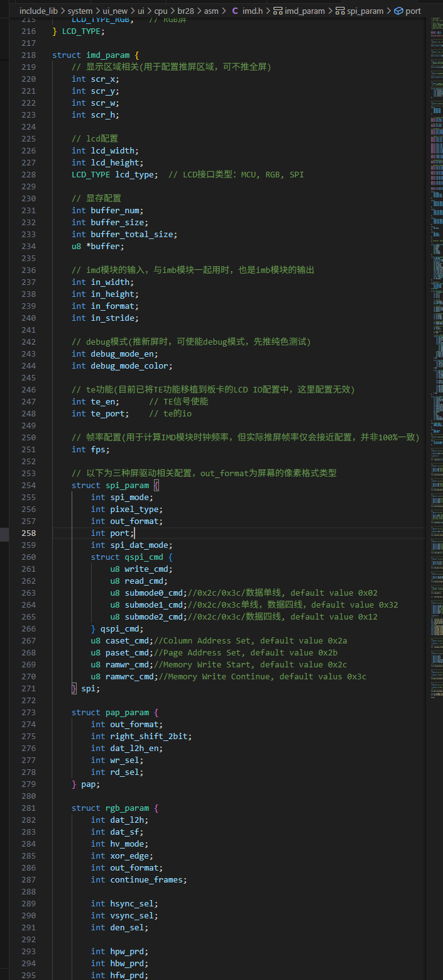Click the 'int fps;' declaration
Image resolution: width=443 pixels, height=980 pixels.
(90, 449)
